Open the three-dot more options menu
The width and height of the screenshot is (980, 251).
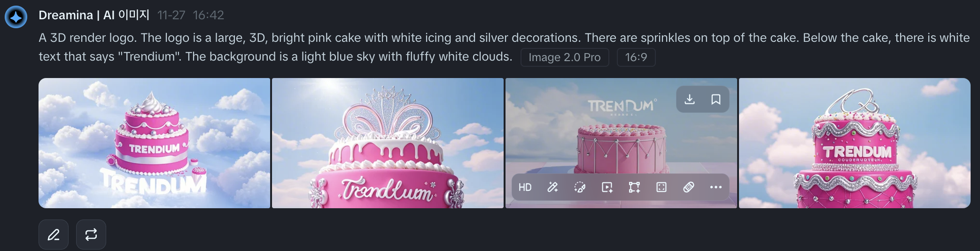[716, 188]
